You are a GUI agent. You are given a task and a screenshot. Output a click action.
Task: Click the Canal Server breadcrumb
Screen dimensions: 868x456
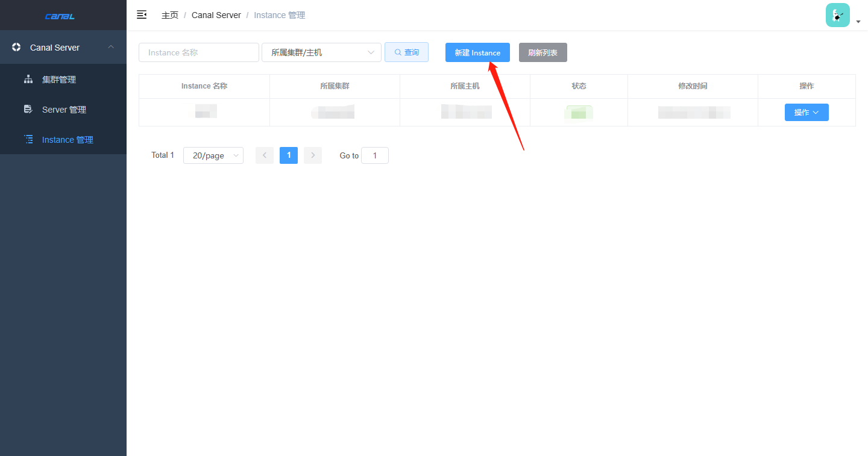pos(216,15)
